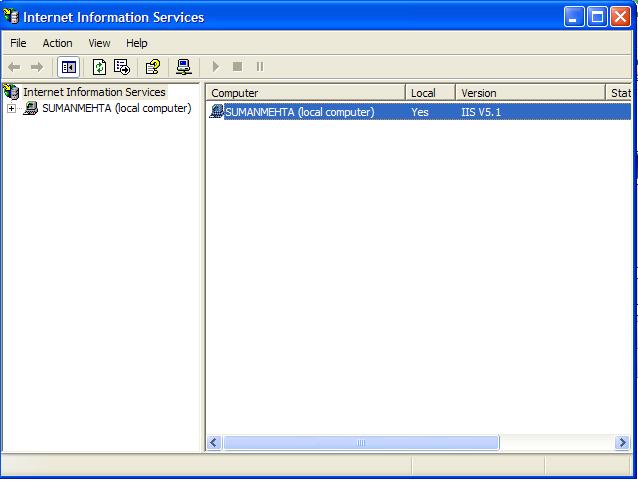Click SUMANMEHTA computer icon in tree pane
This screenshot has height=481, width=638.
pyautogui.click(x=31, y=108)
